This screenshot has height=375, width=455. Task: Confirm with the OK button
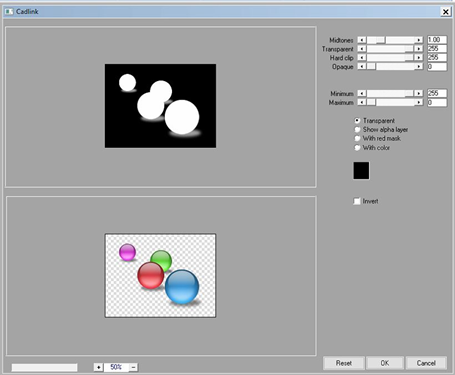[x=385, y=363]
